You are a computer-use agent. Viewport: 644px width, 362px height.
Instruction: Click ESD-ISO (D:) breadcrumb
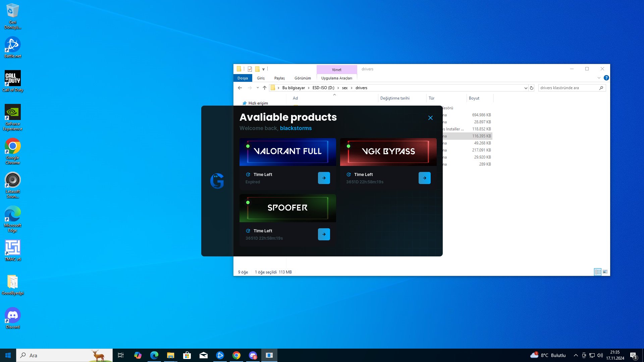pos(323,88)
